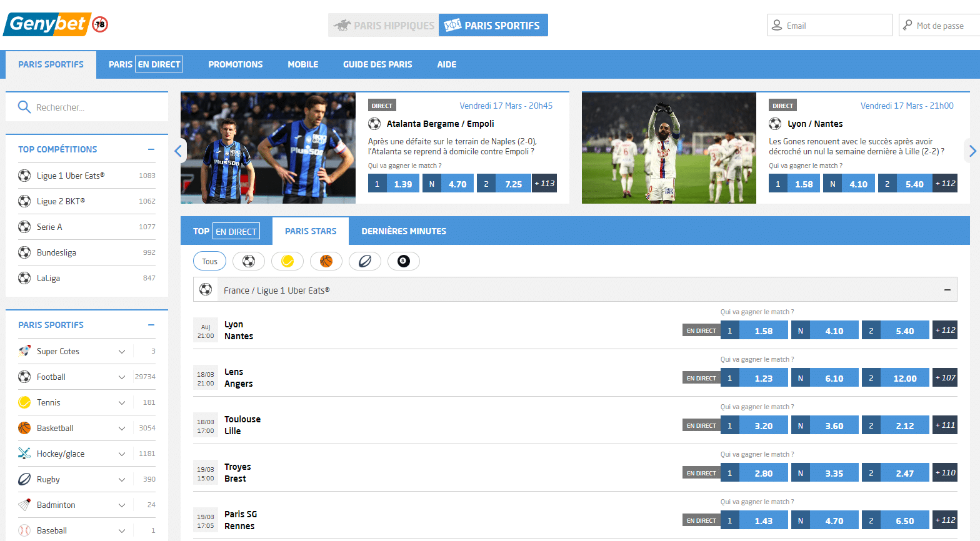Image resolution: width=980 pixels, height=541 pixels.
Task: Show previous featured match with left arrow
Action: click(179, 151)
